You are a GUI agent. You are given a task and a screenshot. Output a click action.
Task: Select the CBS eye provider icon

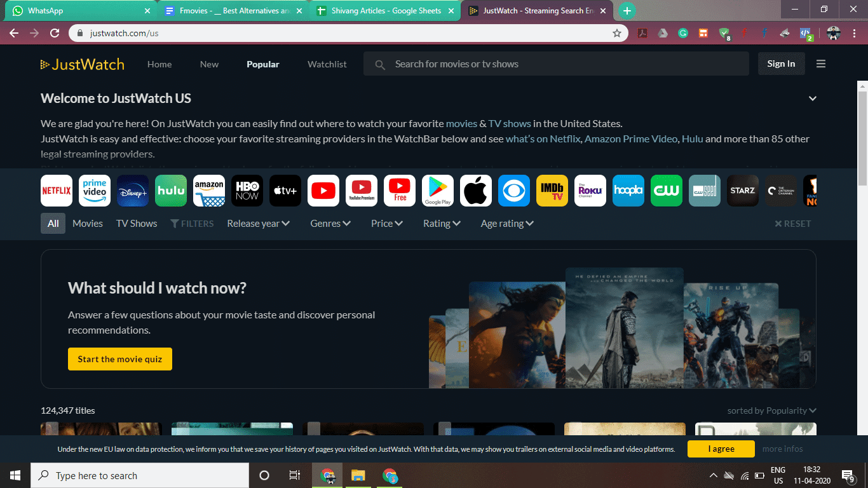(514, 191)
